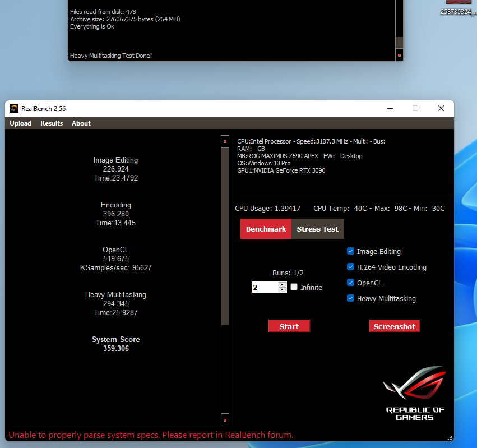Open the Results menu
This screenshot has width=477, height=448.
[52, 123]
